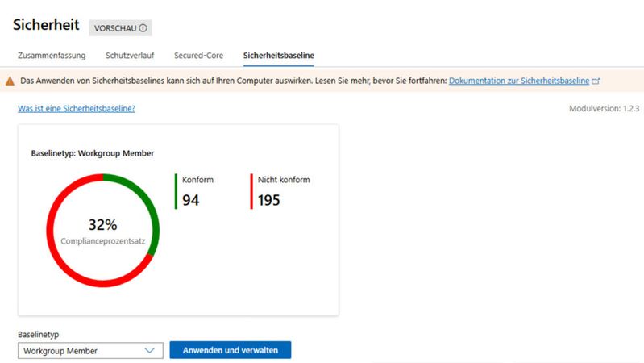This screenshot has height=363, width=644.
Task: Open Dokumentation zur Sicherheitsbaseline link
Action: [x=519, y=81]
